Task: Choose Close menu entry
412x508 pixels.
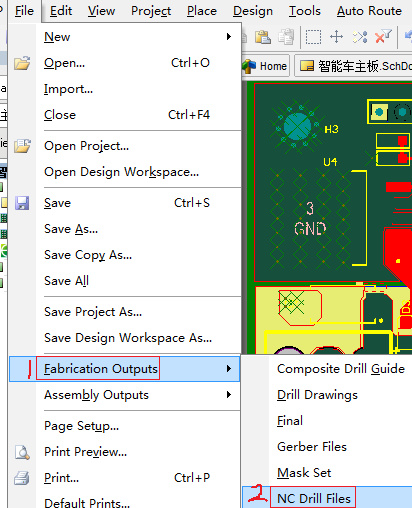Action: [x=125, y=115]
